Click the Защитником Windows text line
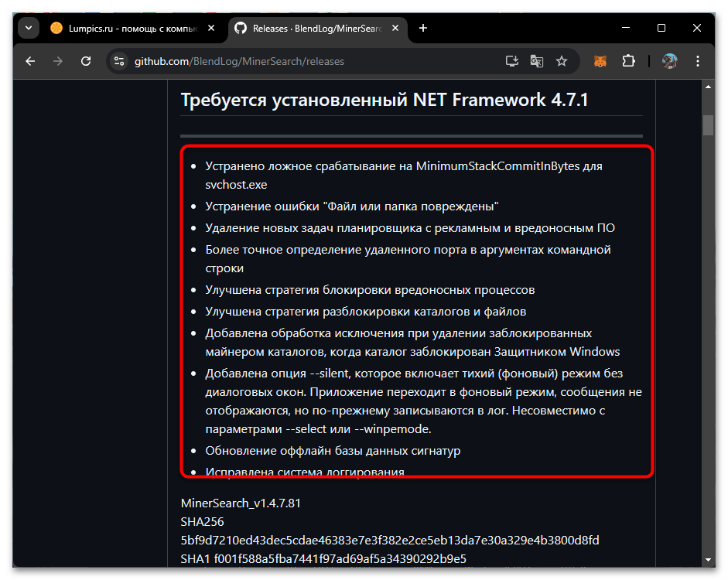This screenshot has height=580, width=728. point(413,352)
